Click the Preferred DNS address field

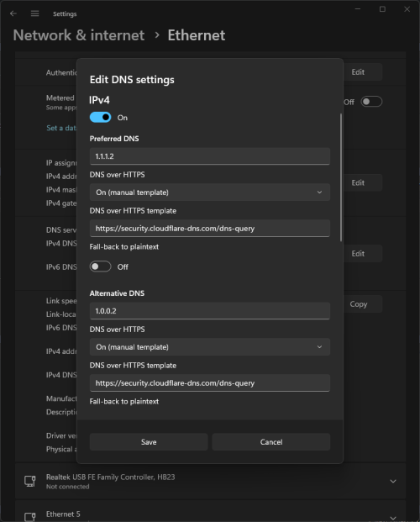[x=210, y=156]
